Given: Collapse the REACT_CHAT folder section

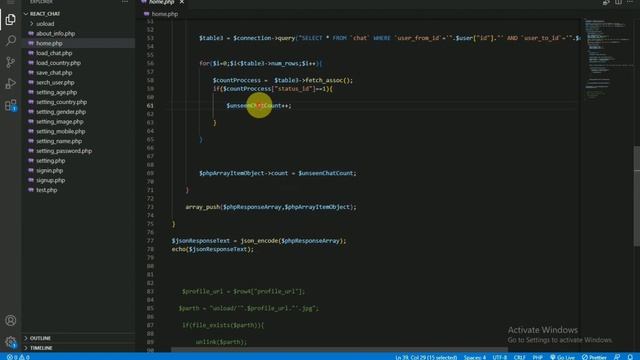Looking at the screenshot, I should 44,14.
